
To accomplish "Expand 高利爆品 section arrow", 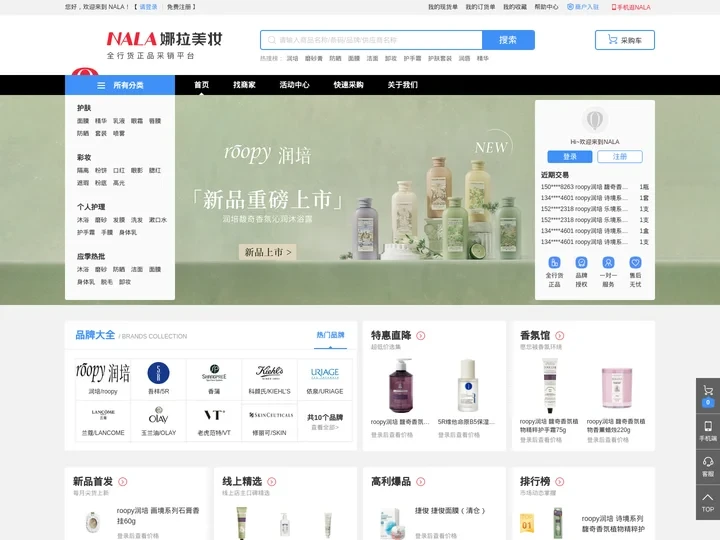I will coord(421,482).
